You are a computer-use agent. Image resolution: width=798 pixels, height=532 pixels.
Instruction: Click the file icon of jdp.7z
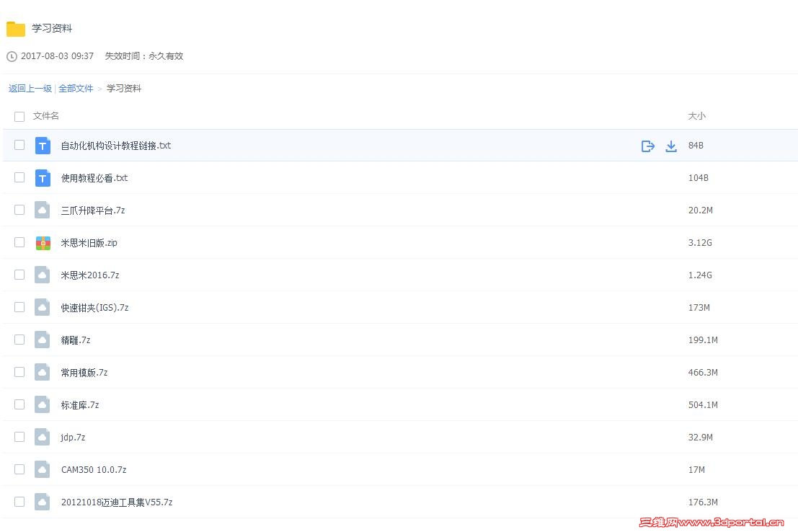pyautogui.click(x=43, y=437)
